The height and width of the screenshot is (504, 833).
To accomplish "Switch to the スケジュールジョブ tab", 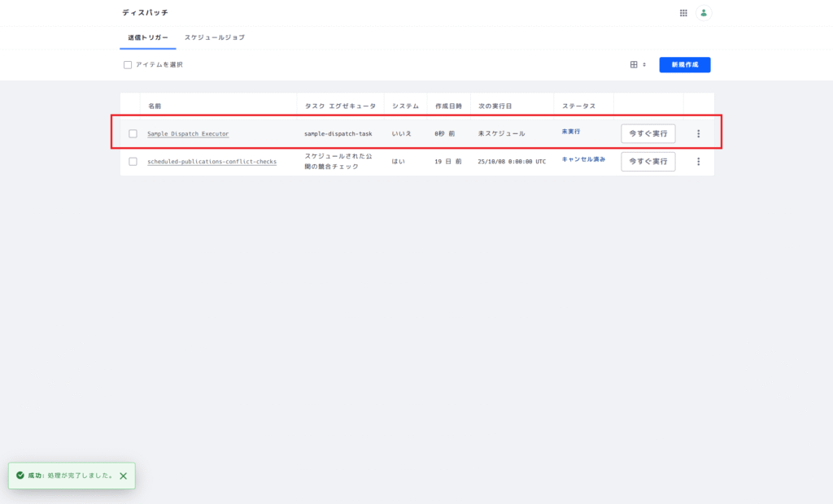I will tap(214, 38).
